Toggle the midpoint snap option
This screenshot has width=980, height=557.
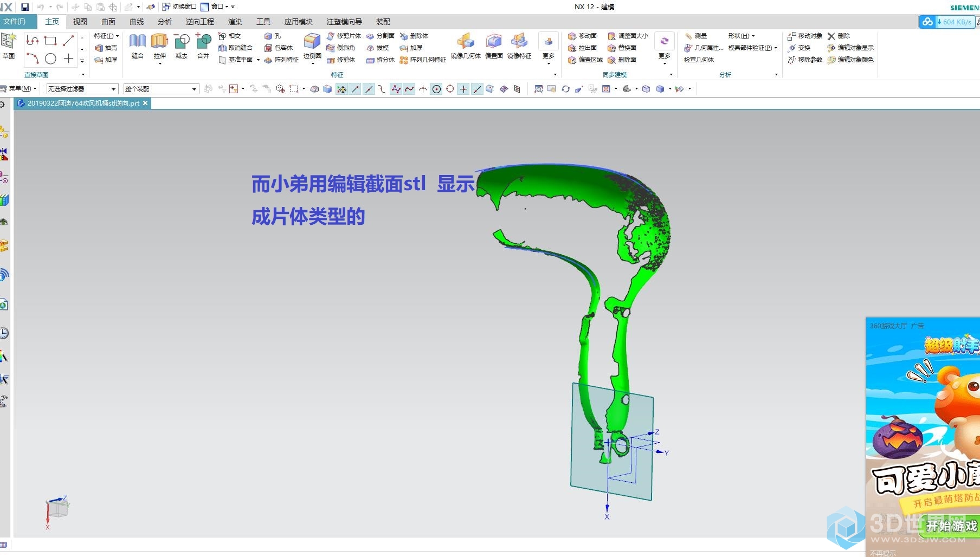tap(369, 89)
